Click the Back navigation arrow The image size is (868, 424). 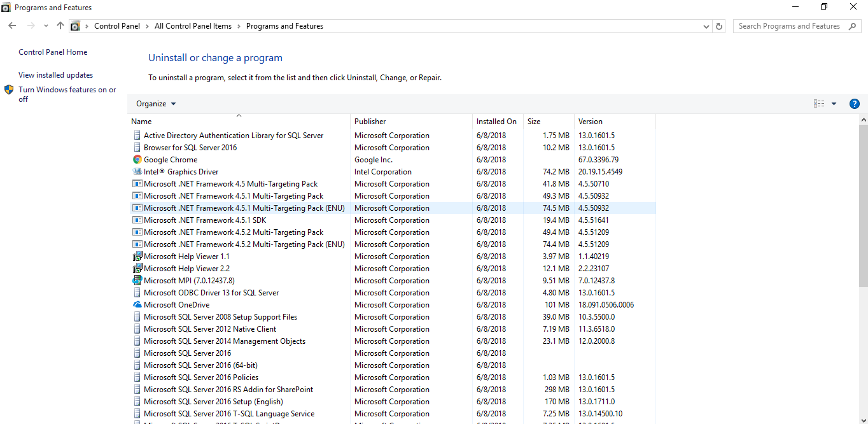(12, 26)
